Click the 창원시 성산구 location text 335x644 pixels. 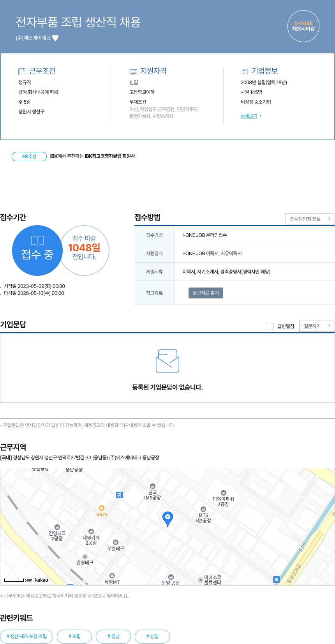point(32,111)
